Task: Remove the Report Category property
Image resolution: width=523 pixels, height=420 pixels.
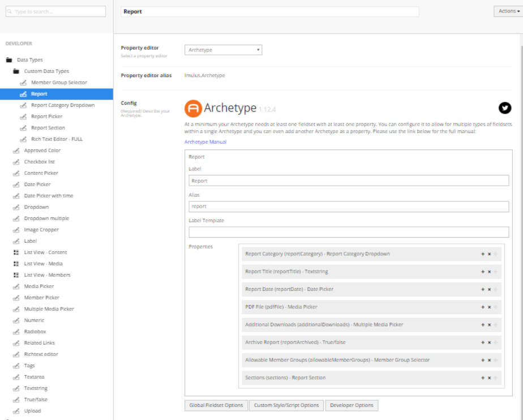Action: coord(489,254)
